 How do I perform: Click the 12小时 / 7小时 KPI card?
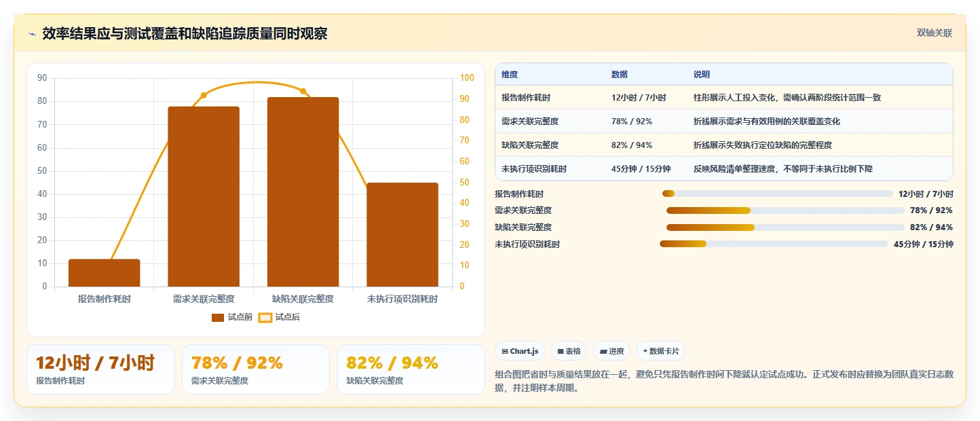pos(100,369)
